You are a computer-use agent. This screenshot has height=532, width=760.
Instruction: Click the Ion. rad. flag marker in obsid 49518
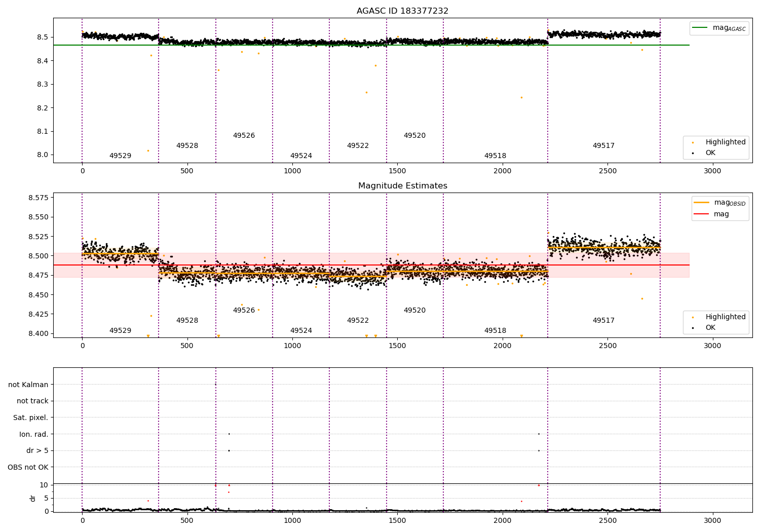(x=539, y=434)
